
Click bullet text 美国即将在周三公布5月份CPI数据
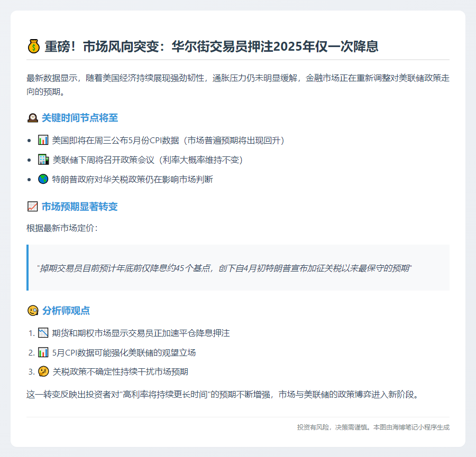pyautogui.click(x=169, y=141)
